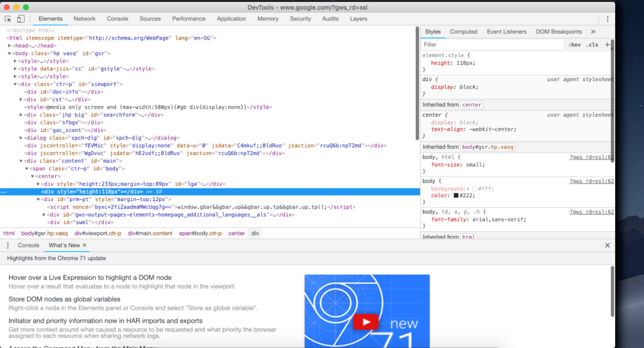Open the Sources panel tab
The height and width of the screenshot is (348, 644).
(150, 19)
